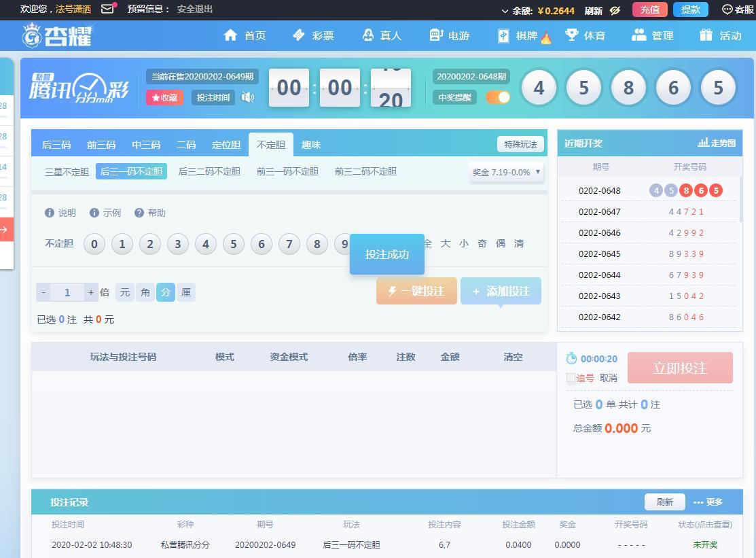
Task: Click the lottery ticket icon beside 彩票
Action: tap(298, 35)
